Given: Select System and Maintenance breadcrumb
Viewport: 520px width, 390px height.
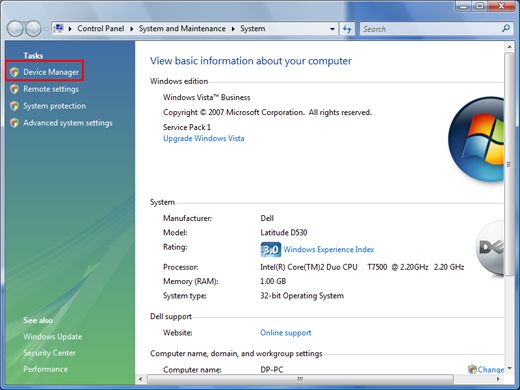Looking at the screenshot, I should (x=182, y=29).
